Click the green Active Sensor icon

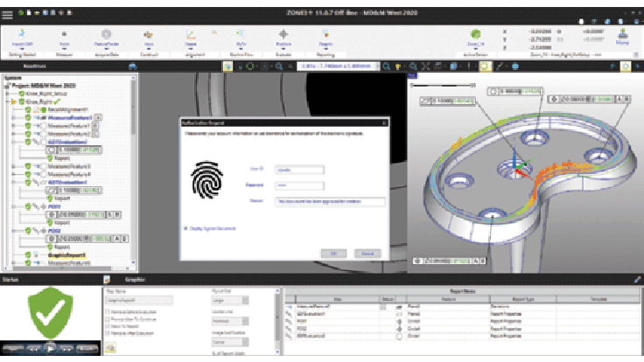[x=475, y=33]
